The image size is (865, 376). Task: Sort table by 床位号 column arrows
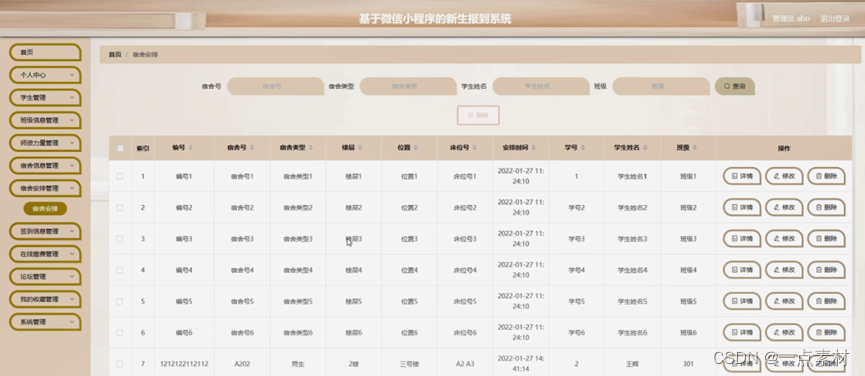point(474,148)
